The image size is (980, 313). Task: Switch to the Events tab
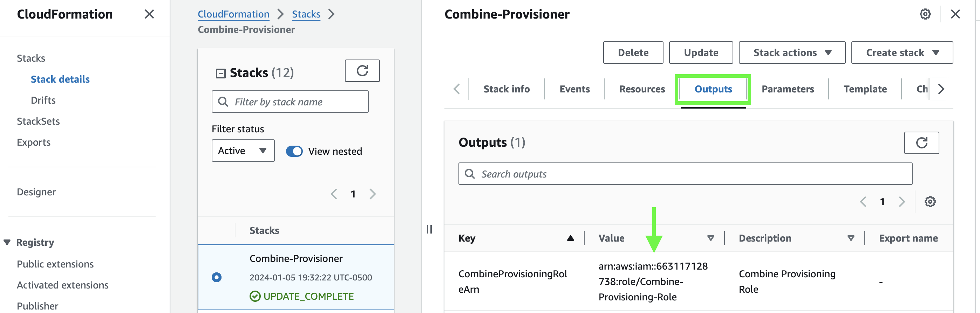point(574,89)
